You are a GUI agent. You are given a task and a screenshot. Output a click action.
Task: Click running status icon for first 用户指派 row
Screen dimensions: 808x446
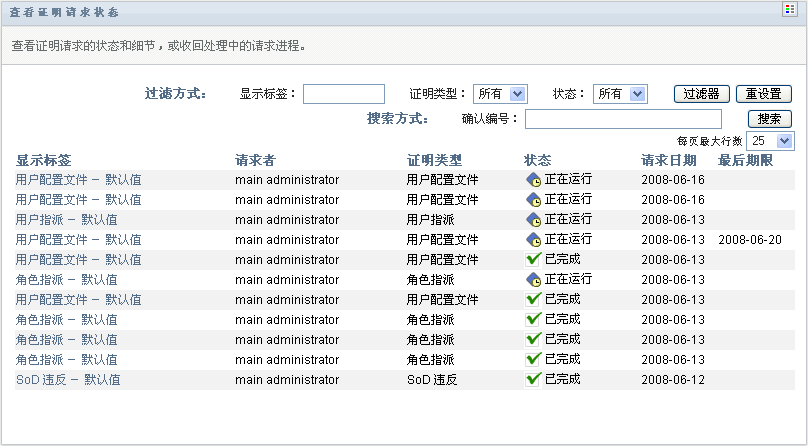pyautogui.click(x=534, y=220)
